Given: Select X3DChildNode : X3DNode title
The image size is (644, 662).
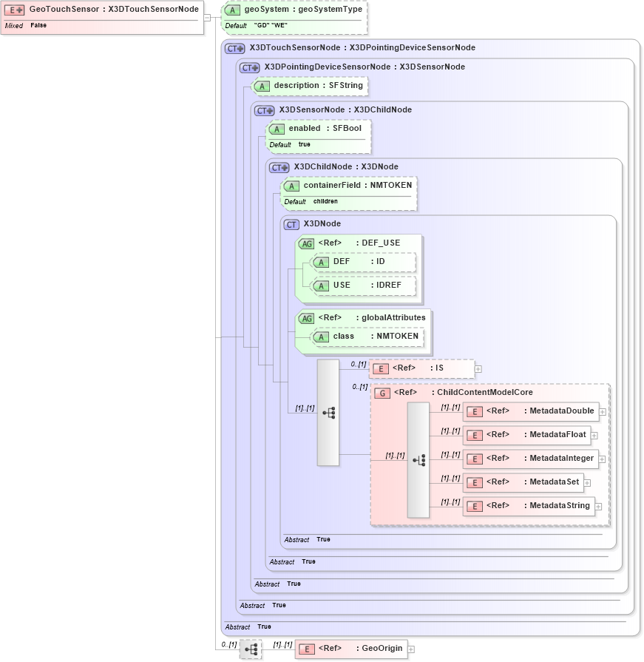Looking at the screenshot, I should [x=346, y=166].
